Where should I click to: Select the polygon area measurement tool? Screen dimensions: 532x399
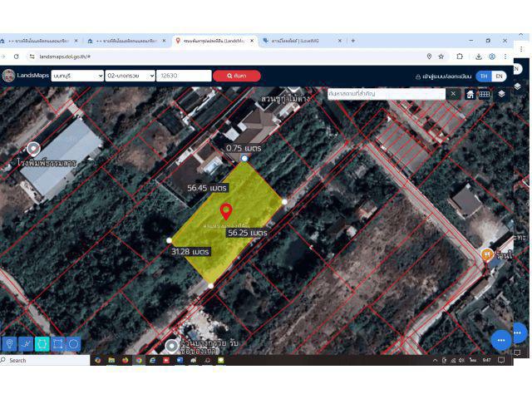pyautogui.click(x=42, y=343)
